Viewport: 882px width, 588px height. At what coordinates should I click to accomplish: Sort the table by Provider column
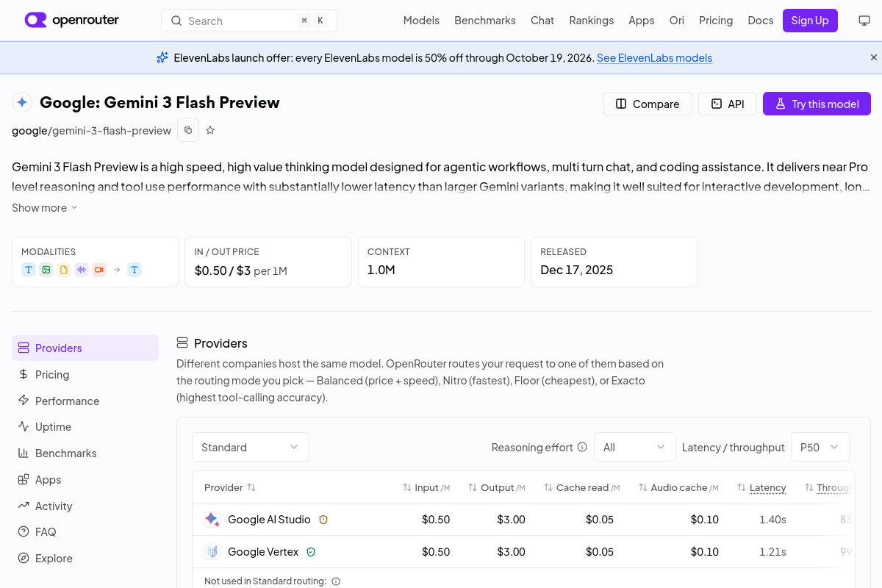pos(230,487)
